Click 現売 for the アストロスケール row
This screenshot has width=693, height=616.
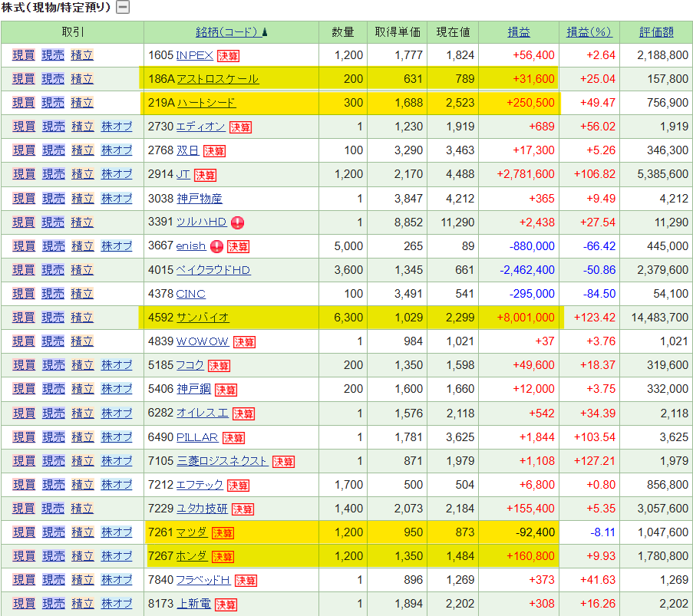click(53, 79)
